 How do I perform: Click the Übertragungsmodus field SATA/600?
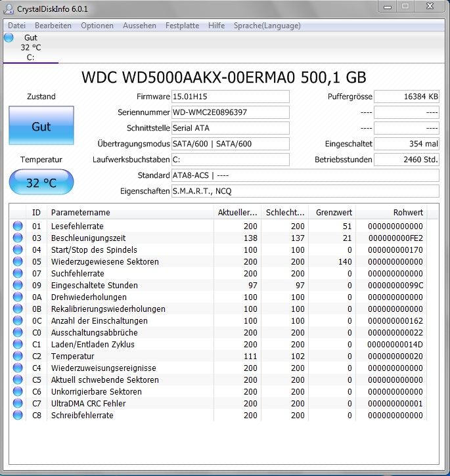(x=231, y=144)
